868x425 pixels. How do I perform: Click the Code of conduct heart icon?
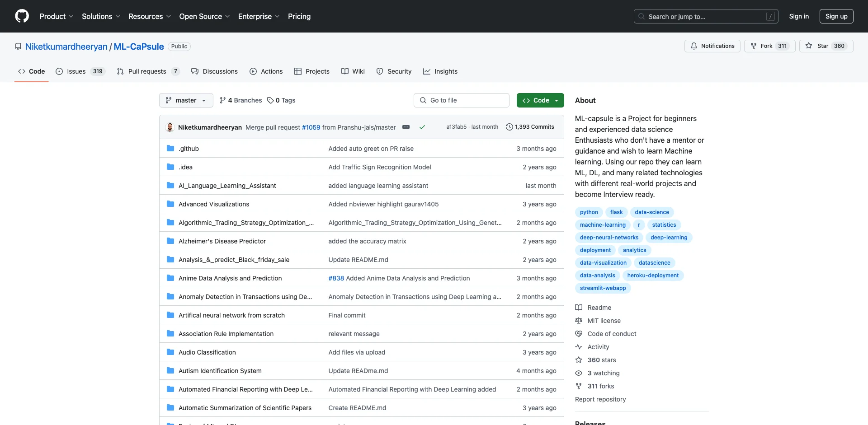pos(579,334)
